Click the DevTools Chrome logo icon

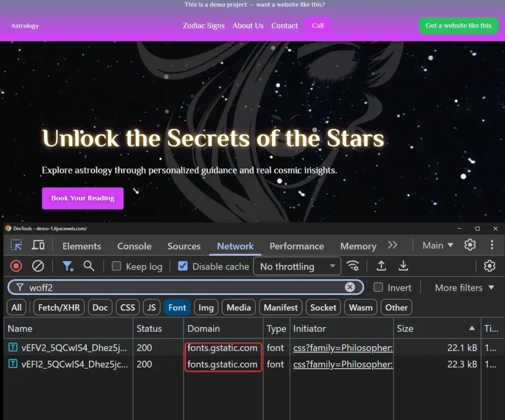click(8, 228)
